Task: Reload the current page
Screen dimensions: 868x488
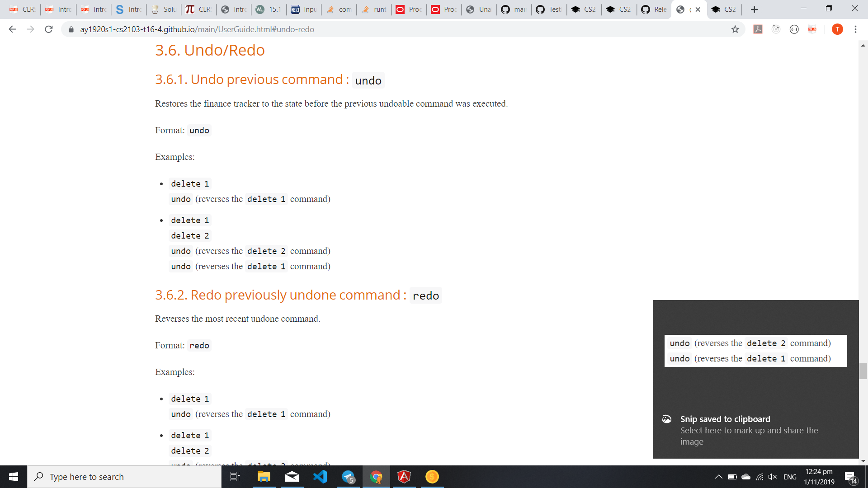Action: tap(49, 29)
